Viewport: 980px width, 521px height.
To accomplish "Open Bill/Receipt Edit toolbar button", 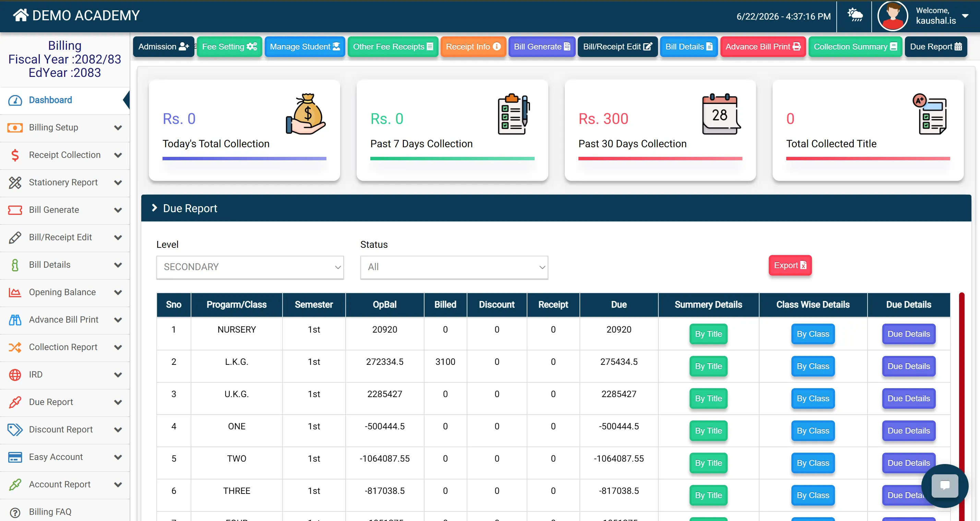I will coord(618,46).
